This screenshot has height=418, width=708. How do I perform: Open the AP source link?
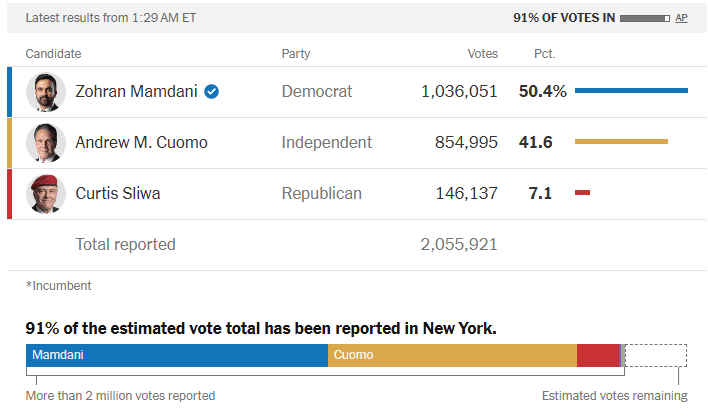tap(681, 18)
